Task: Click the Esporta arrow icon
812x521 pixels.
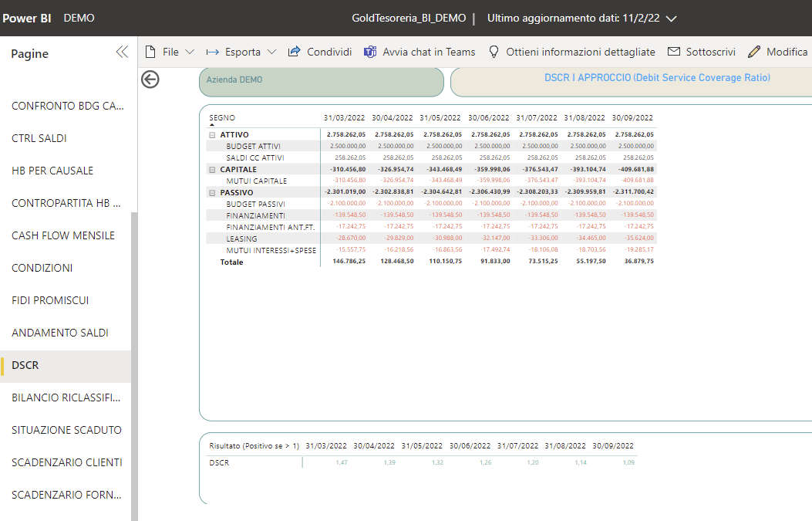Action: (212, 52)
